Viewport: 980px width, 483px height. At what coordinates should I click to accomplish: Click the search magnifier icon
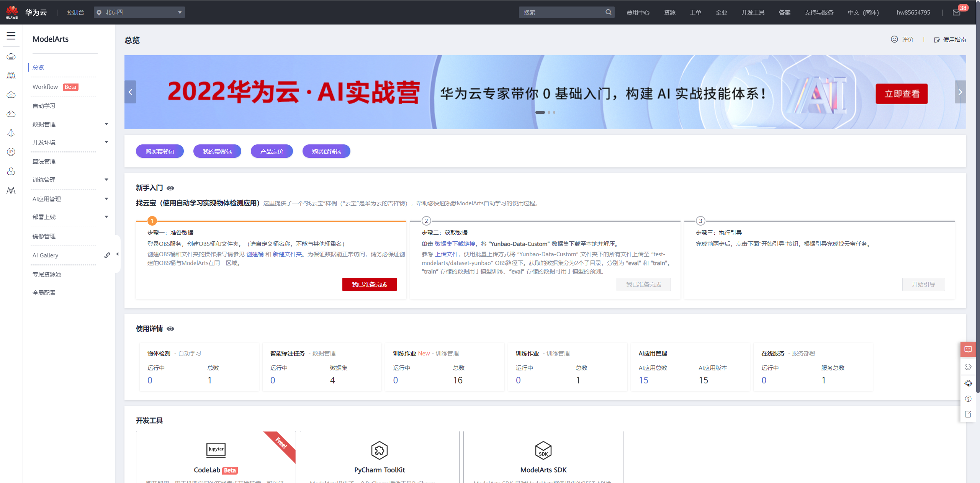tap(609, 12)
